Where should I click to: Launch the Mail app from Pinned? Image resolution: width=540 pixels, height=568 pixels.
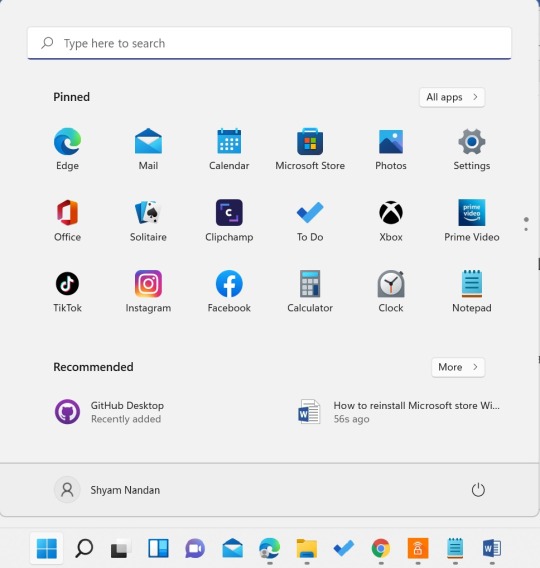[148, 149]
